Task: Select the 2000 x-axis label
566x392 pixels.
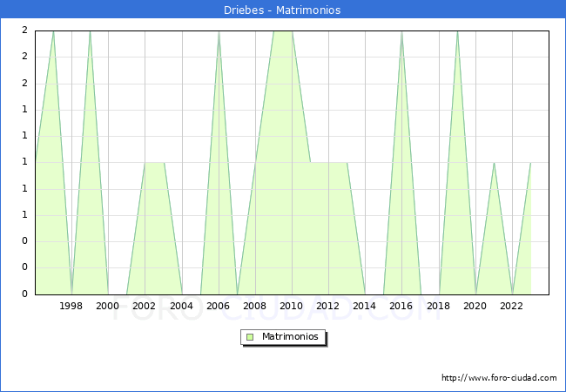Action: click(x=107, y=306)
